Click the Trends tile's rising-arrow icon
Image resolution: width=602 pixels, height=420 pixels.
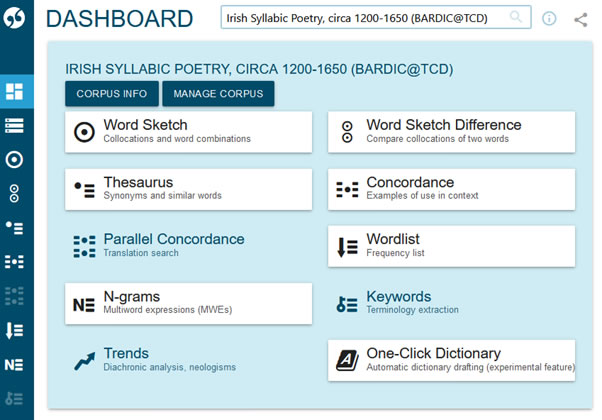pos(84,361)
